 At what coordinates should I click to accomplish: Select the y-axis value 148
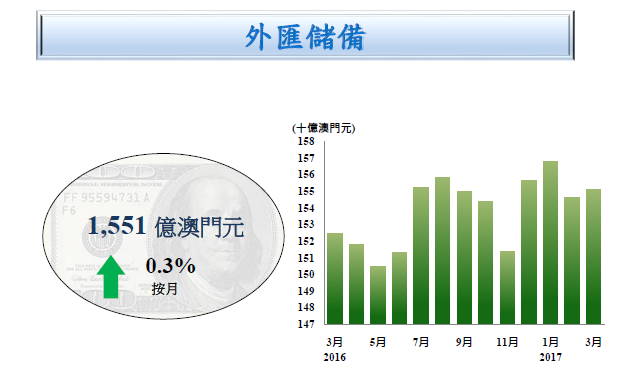tap(306, 307)
